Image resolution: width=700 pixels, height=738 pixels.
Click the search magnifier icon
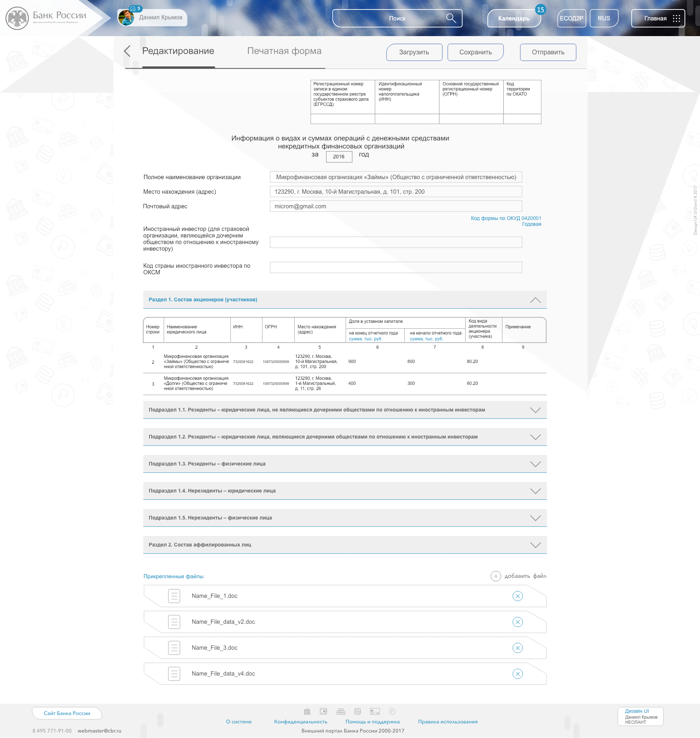pos(451,18)
